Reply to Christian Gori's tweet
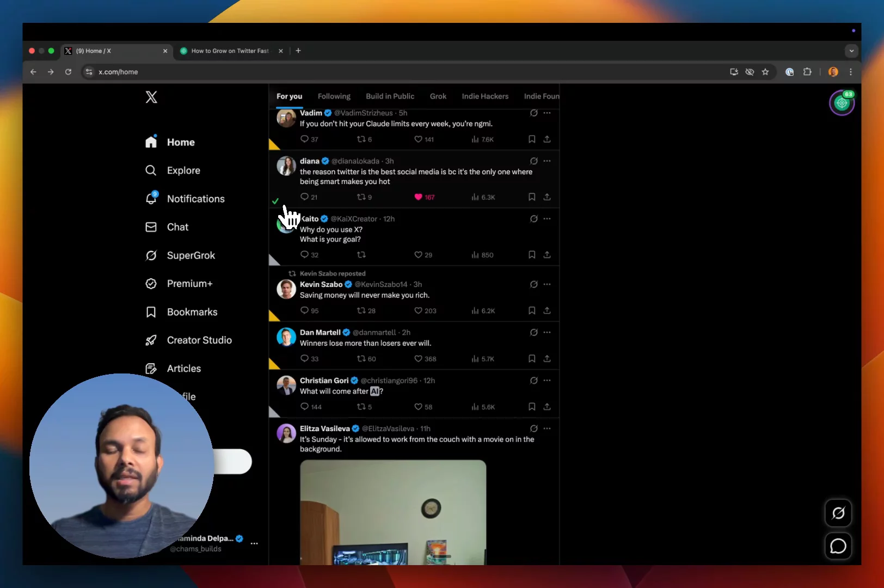Screen dimensions: 884x588 coord(311,407)
